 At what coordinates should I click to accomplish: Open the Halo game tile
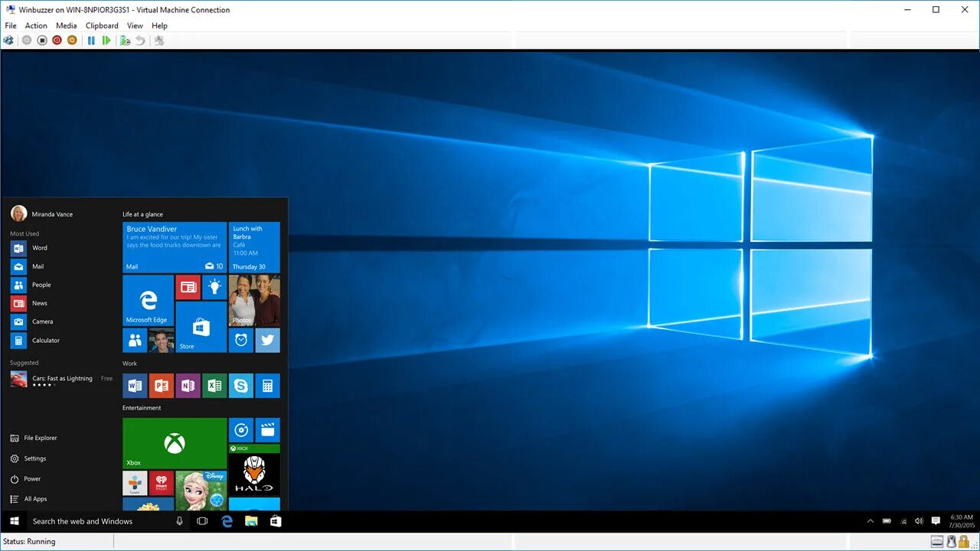point(254,470)
